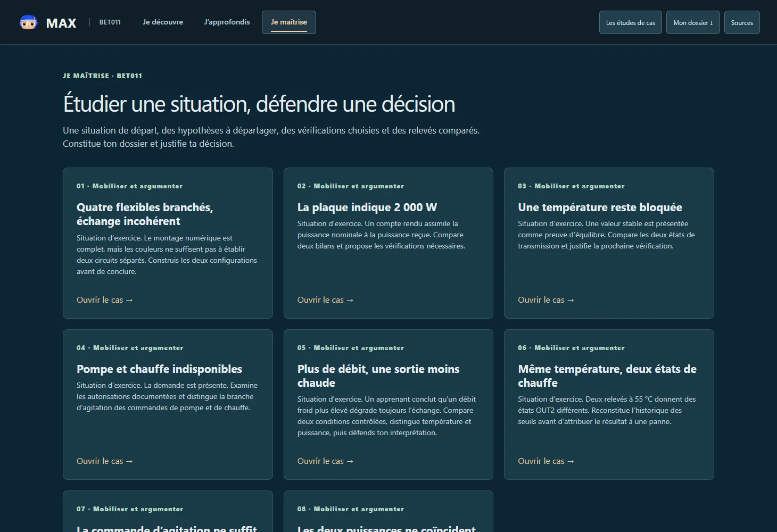Switch to the J'approfondis tab
Viewport: 777px width, 532px height.
pos(227,22)
